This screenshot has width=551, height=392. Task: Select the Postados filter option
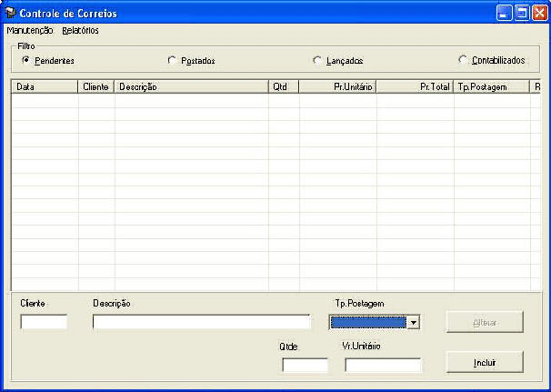tap(172, 61)
